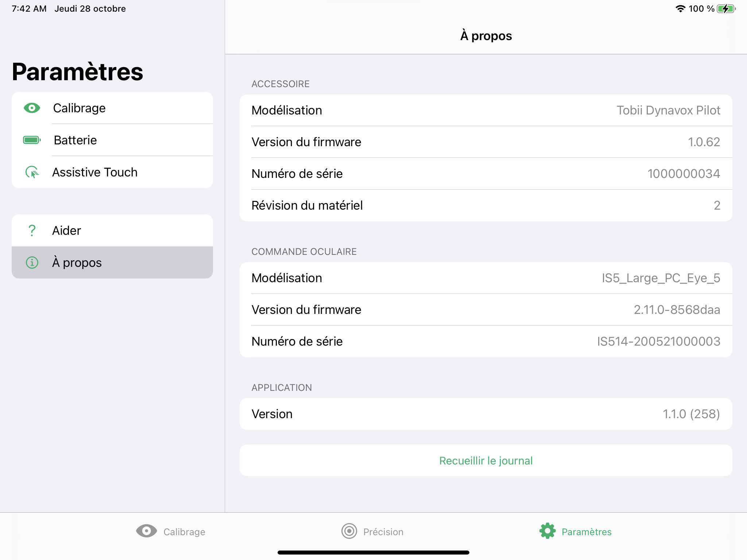Screen dimensions: 747x560
Task: Tap the Tobii Dynavox Pilot model value
Action: [x=668, y=110]
